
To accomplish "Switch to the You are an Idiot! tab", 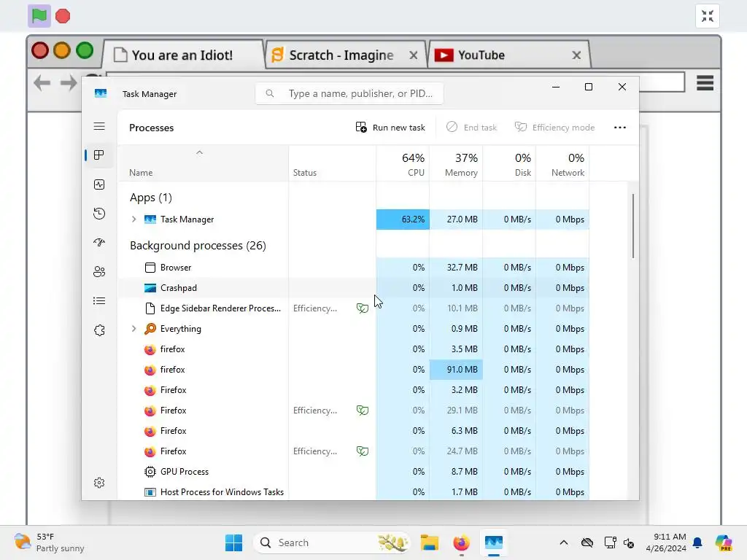I will tap(183, 55).
